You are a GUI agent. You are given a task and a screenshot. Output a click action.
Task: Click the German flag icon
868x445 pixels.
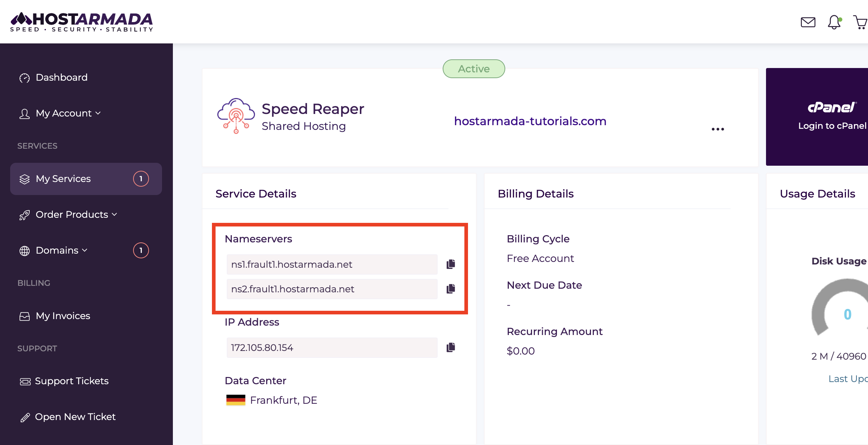click(236, 400)
